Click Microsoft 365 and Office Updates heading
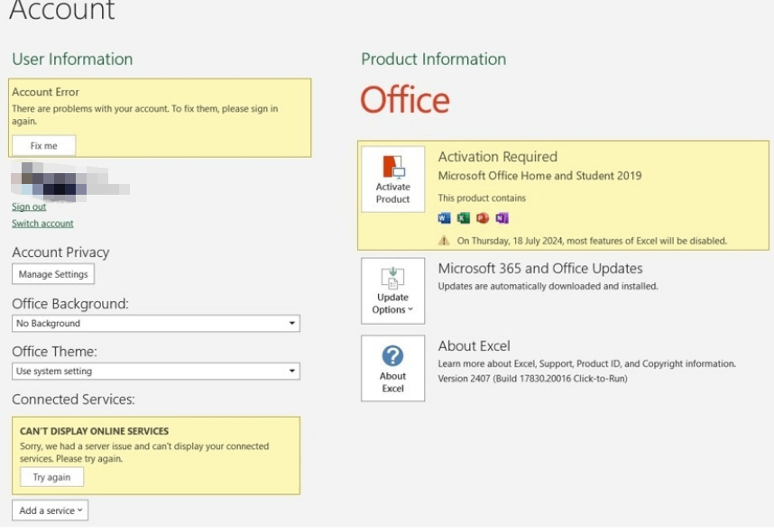774x532 pixels. click(x=540, y=268)
